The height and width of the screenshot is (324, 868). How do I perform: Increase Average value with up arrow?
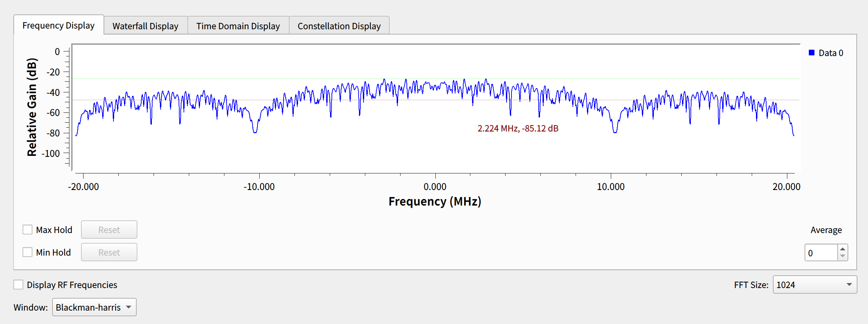tap(843, 249)
